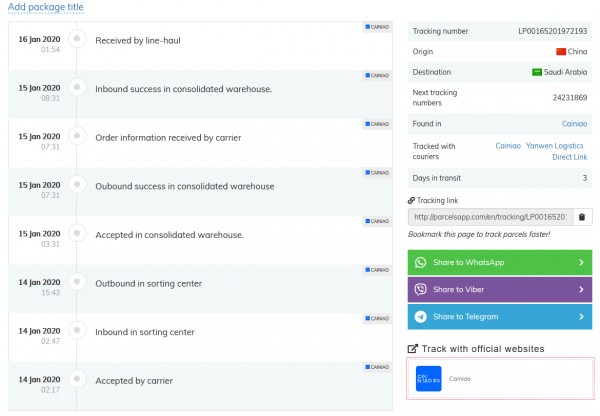The image size is (600, 416).
Task: Click the WhatsApp logo icon
Action: [420, 262]
